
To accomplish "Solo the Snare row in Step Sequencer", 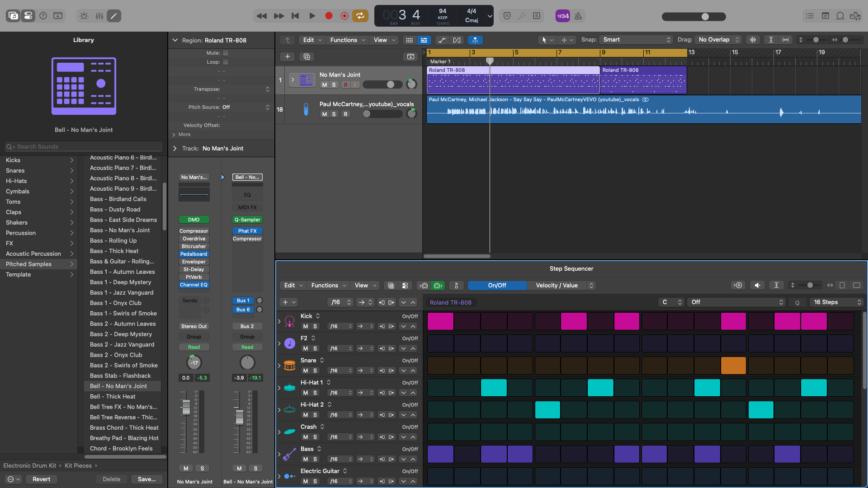I will [315, 371].
